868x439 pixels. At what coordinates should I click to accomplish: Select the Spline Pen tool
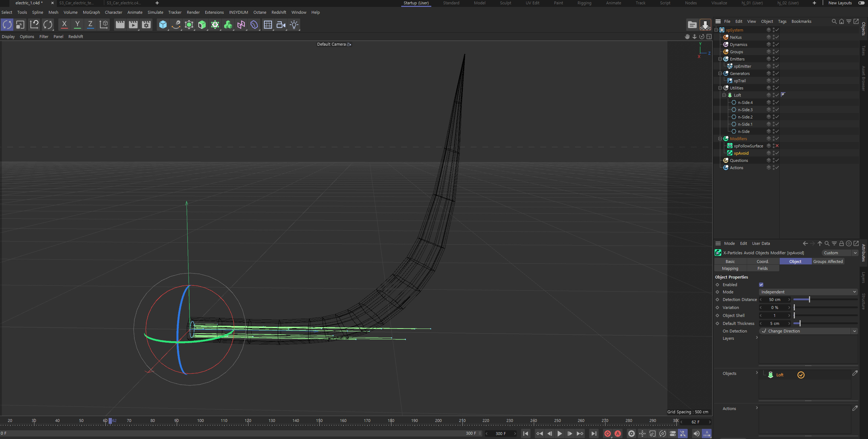coord(176,25)
